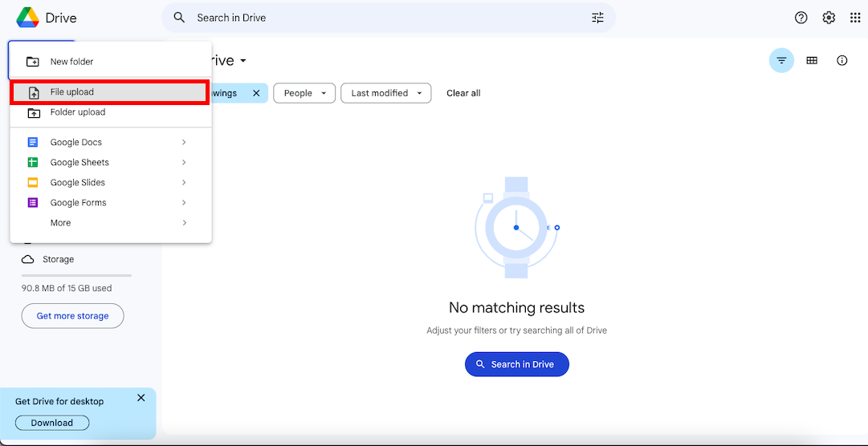
Task: Open the Help question mark icon
Action: (801, 18)
